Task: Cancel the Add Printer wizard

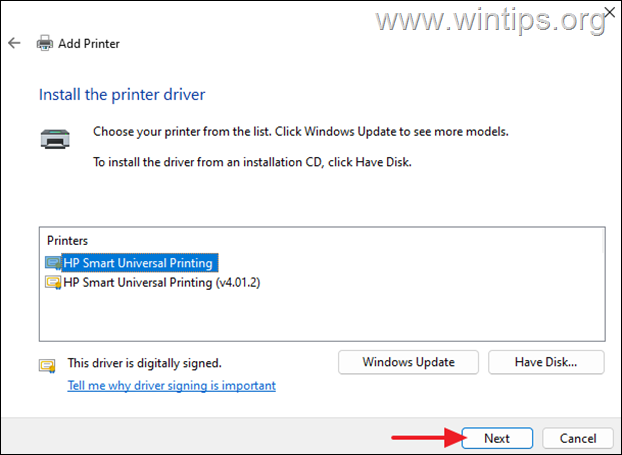Action: (577, 438)
